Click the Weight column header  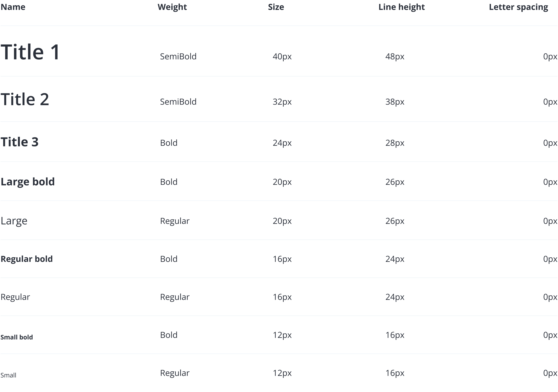(x=172, y=7)
